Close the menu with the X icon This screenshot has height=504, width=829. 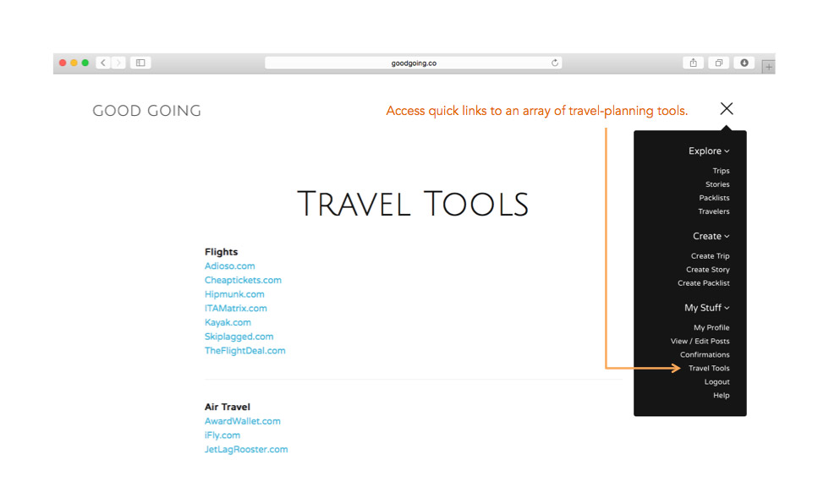tap(727, 109)
